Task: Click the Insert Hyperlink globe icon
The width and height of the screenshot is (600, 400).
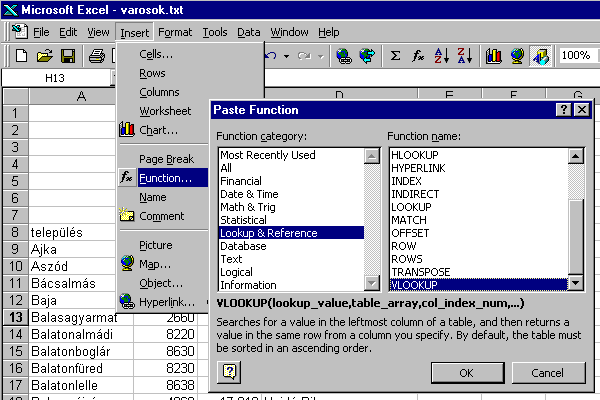Action: pos(344,56)
